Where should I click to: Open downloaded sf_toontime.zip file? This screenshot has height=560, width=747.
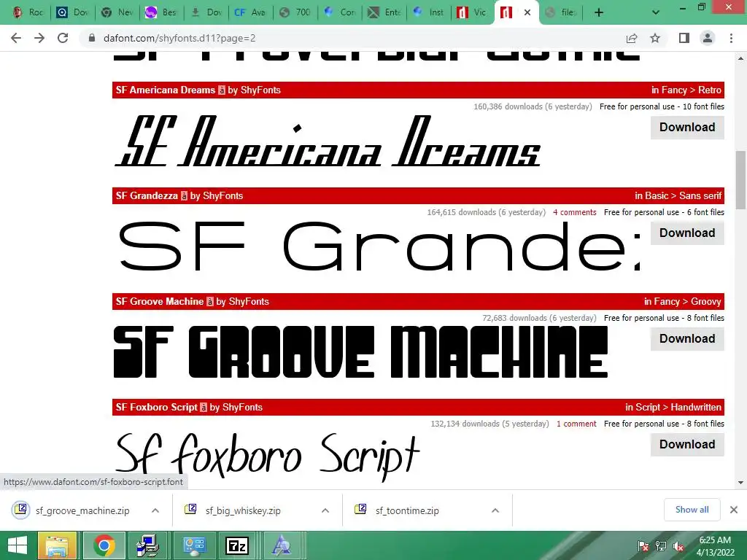point(398,510)
